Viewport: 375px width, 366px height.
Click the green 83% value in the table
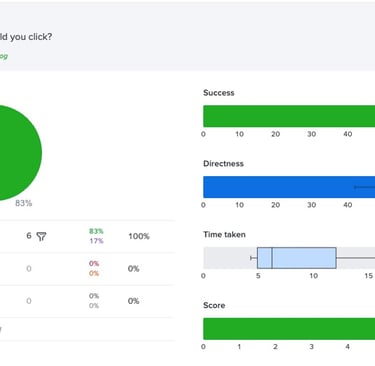(96, 231)
